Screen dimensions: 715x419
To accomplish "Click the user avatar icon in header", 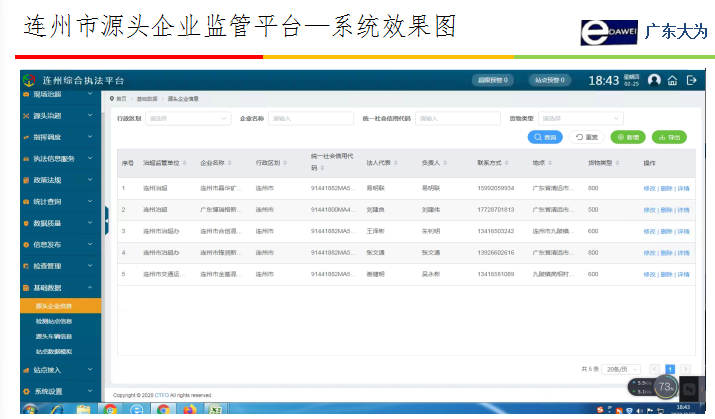I will click(x=654, y=80).
